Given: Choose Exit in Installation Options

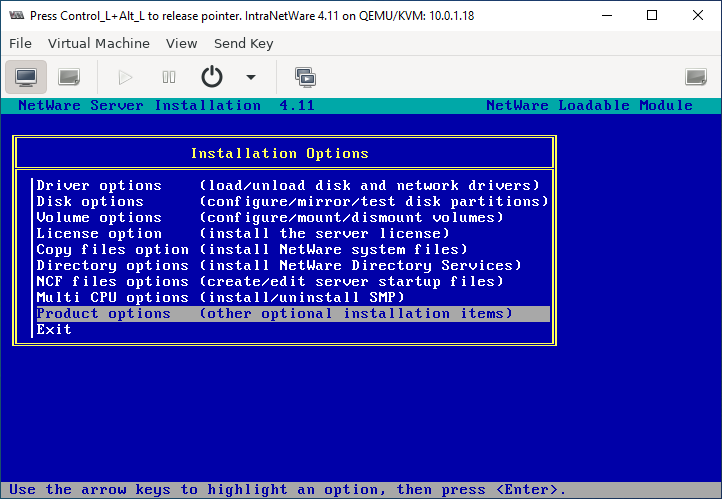Looking at the screenshot, I should pyautogui.click(x=293, y=330).
